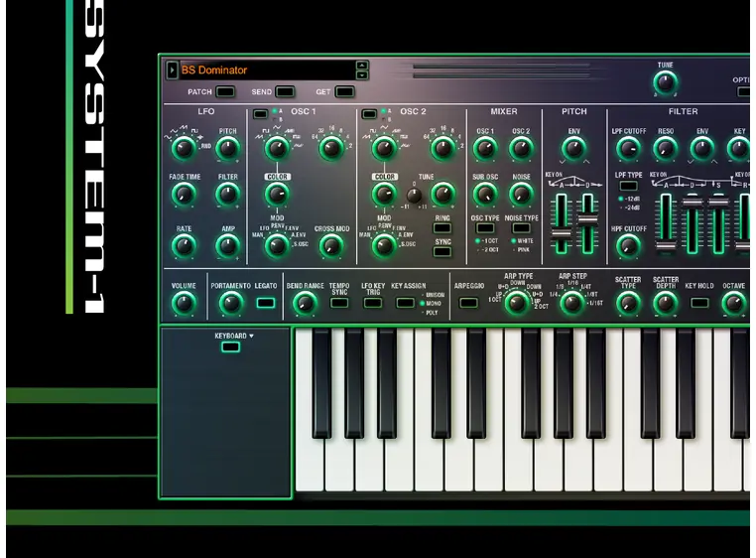Click the OSC 2 waveform knob

(x=384, y=148)
